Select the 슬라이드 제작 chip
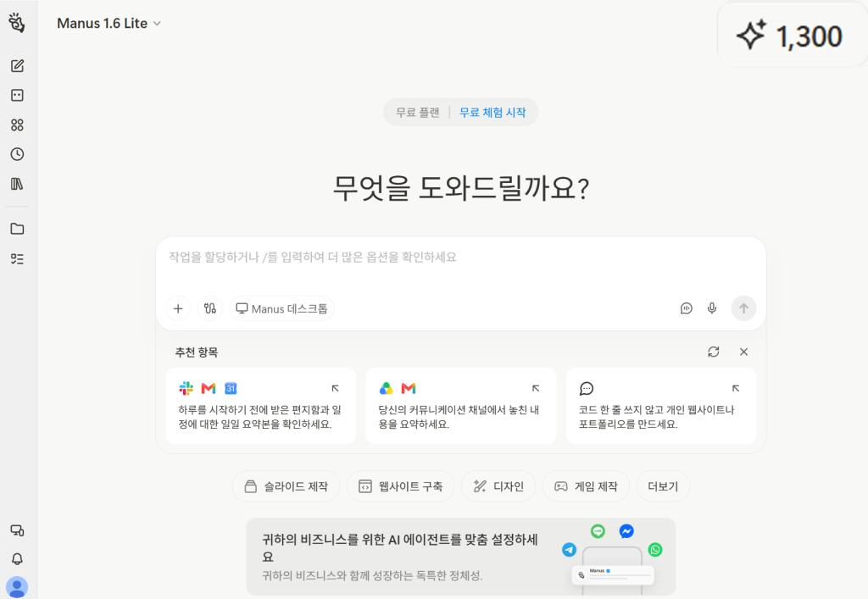This screenshot has width=868, height=599. (x=287, y=486)
